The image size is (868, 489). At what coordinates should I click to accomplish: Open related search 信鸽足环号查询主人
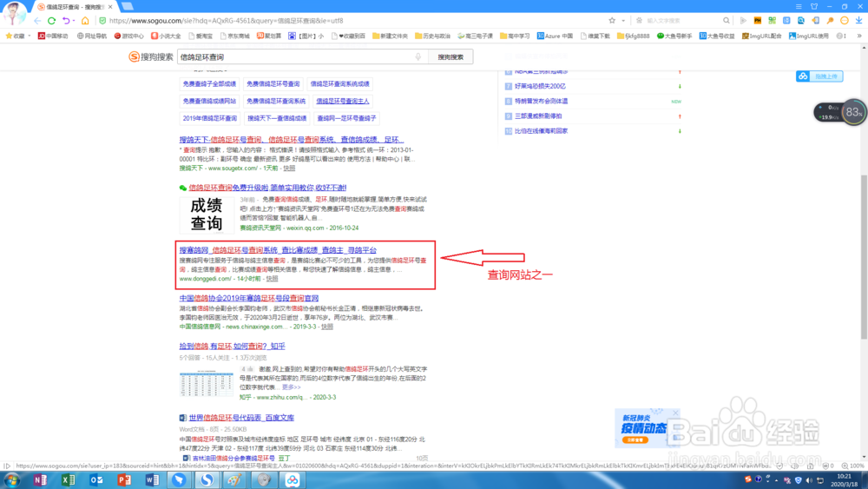coord(343,102)
